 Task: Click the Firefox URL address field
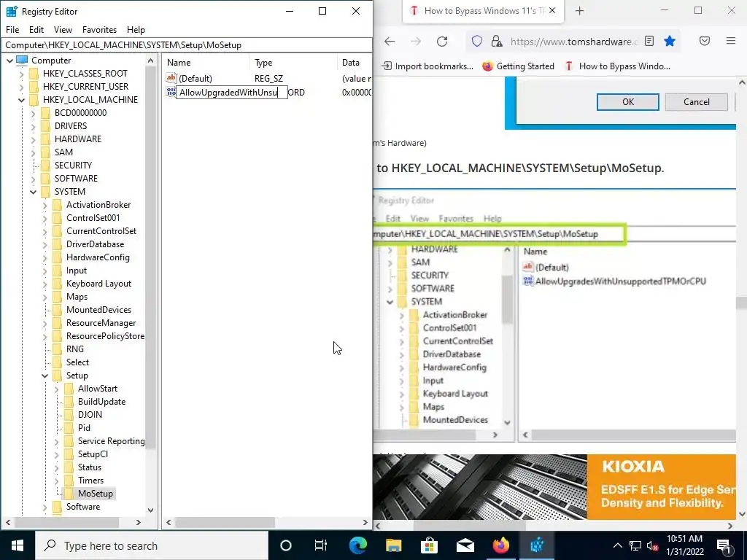coord(572,42)
